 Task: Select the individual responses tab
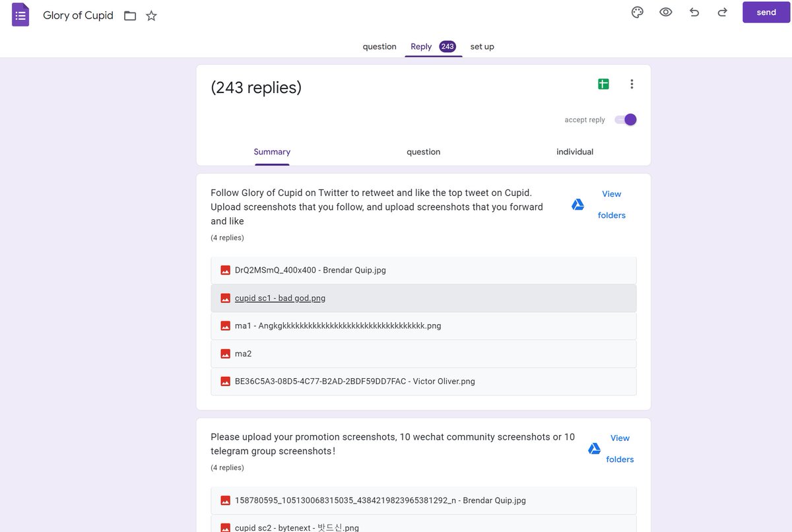click(575, 152)
